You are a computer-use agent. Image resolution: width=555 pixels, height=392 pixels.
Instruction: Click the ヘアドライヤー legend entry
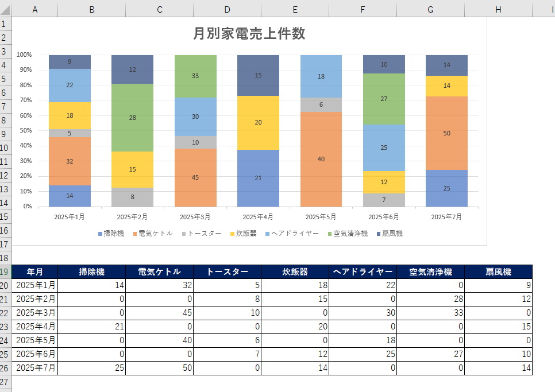pos(292,234)
